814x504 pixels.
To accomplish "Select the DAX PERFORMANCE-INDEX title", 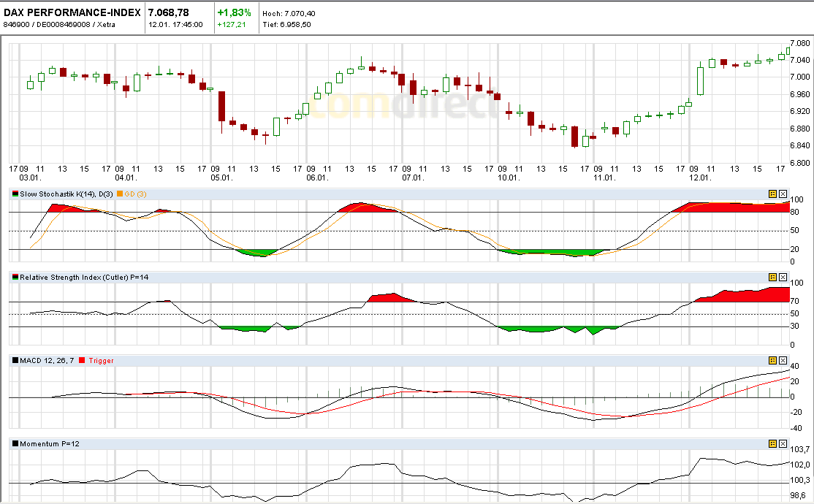I will 72,11.
